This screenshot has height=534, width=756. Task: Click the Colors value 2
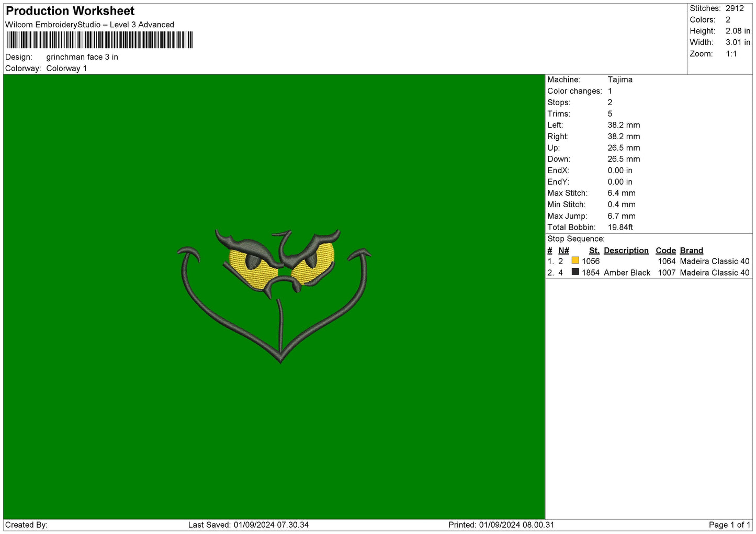coord(728,20)
